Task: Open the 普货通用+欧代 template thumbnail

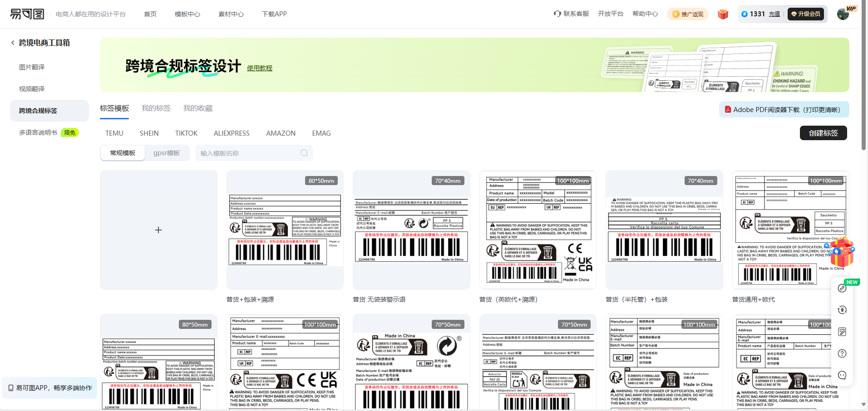Action: (x=791, y=230)
